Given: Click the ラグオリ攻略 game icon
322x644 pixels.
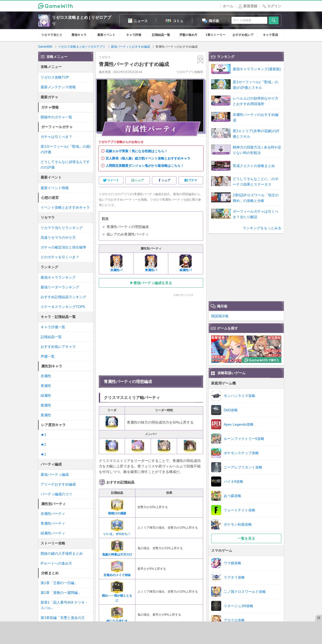Looking at the screenshot, I should (x=216, y=577).
